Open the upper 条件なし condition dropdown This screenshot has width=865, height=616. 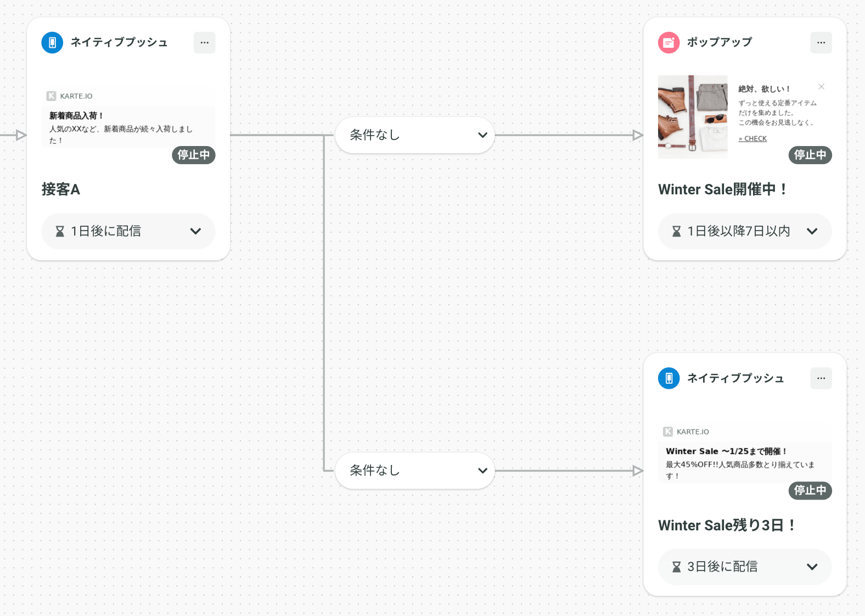415,135
